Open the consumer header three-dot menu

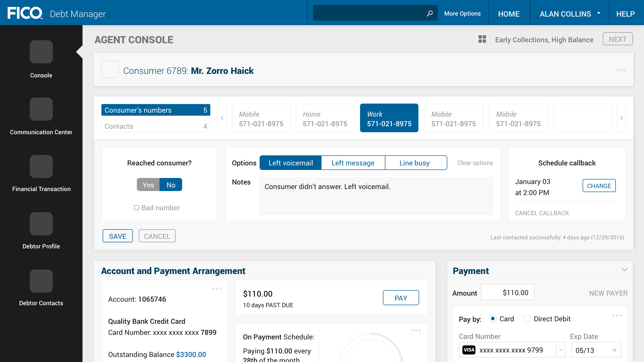[x=621, y=70]
